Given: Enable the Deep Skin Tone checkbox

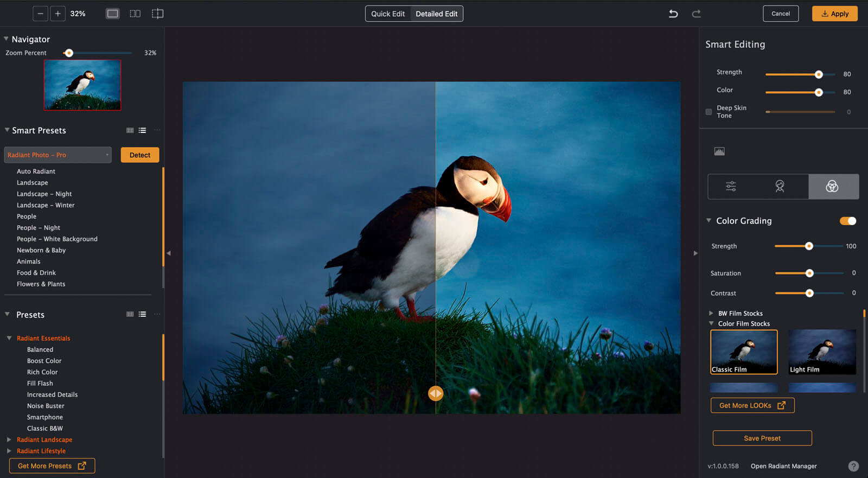Looking at the screenshot, I should point(709,112).
